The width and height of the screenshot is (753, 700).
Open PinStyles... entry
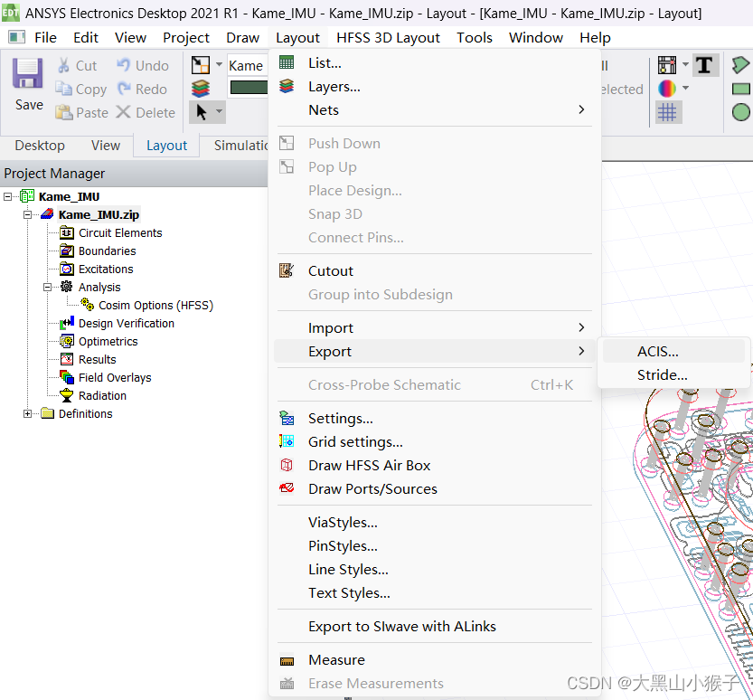[x=435, y=545]
